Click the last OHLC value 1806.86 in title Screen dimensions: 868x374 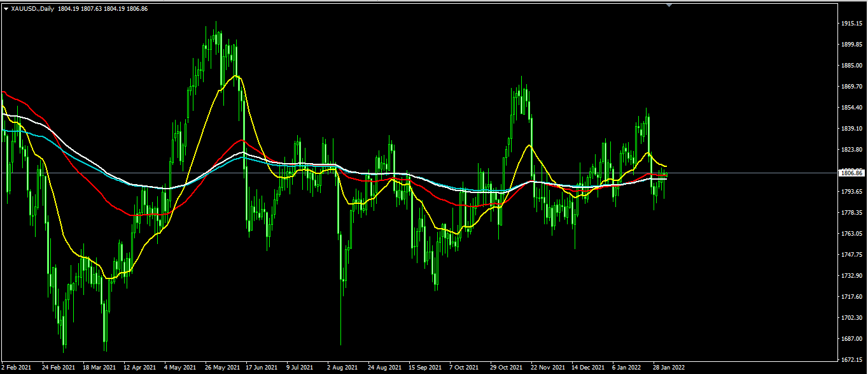(137, 9)
